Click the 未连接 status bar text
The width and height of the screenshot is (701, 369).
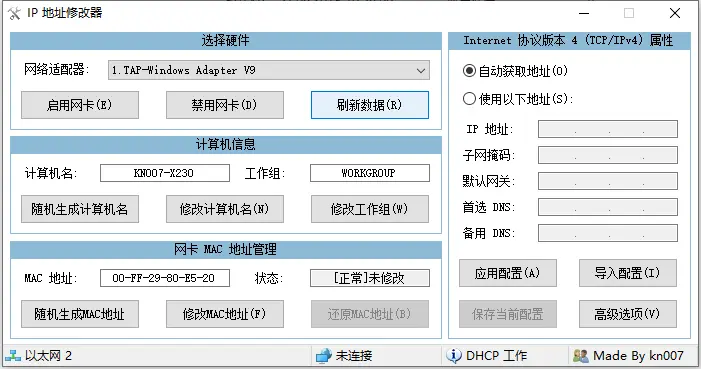354,356
